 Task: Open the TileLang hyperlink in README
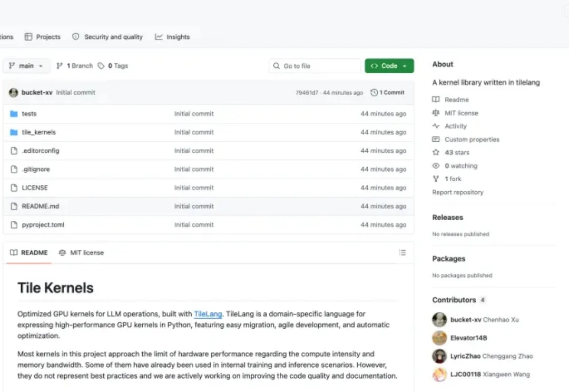click(208, 314)
